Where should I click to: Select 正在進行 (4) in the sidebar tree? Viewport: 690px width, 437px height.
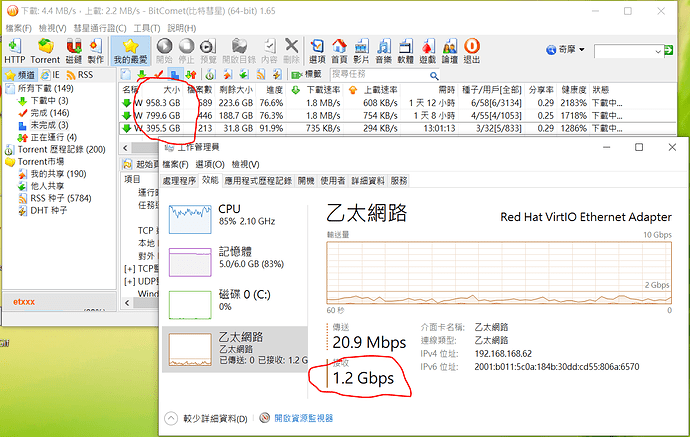[54, 137]
